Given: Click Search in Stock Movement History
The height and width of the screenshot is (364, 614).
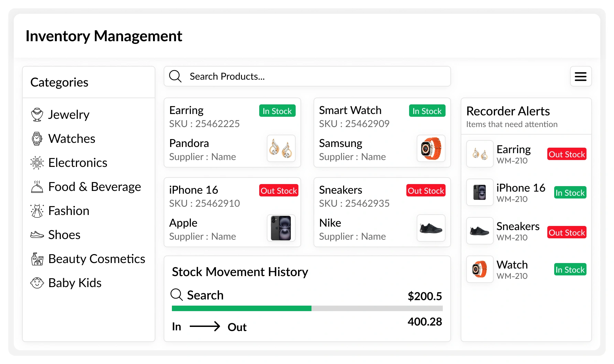Looking at the screenshot, I should coord(205,295).
